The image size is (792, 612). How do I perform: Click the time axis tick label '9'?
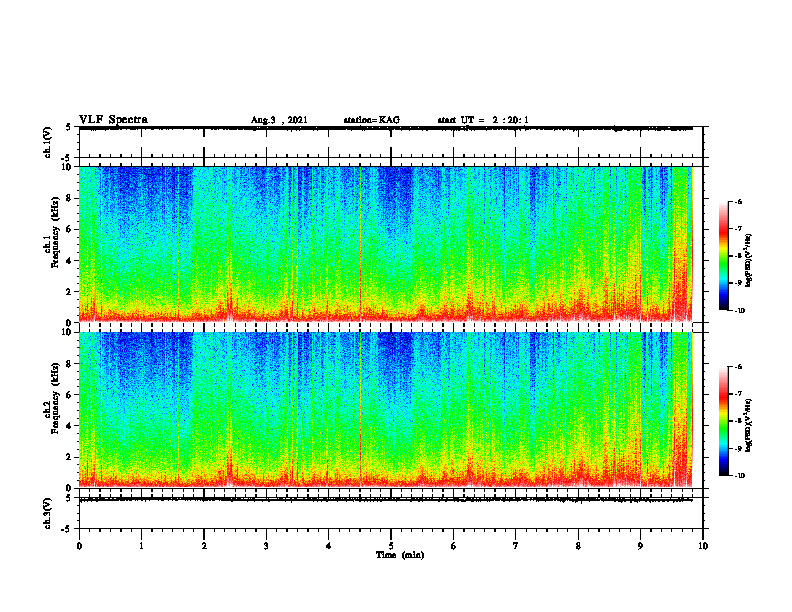point(640,546)
